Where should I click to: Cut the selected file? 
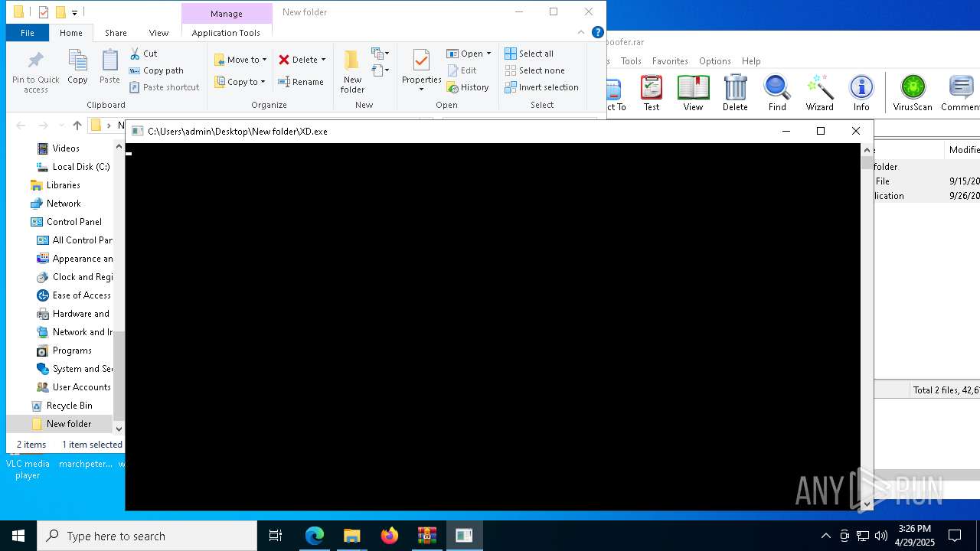tap(144, 54)
